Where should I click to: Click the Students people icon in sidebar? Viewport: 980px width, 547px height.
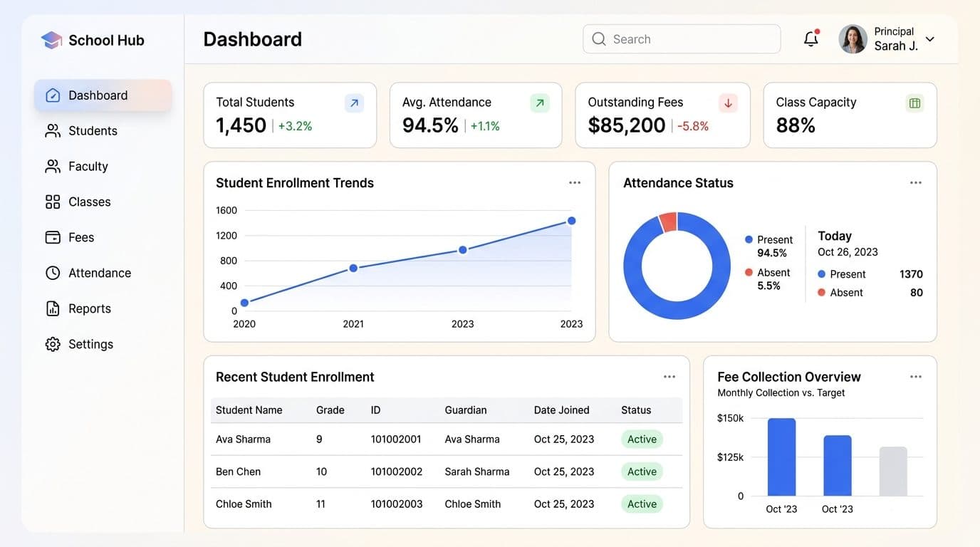coord(53,131)
